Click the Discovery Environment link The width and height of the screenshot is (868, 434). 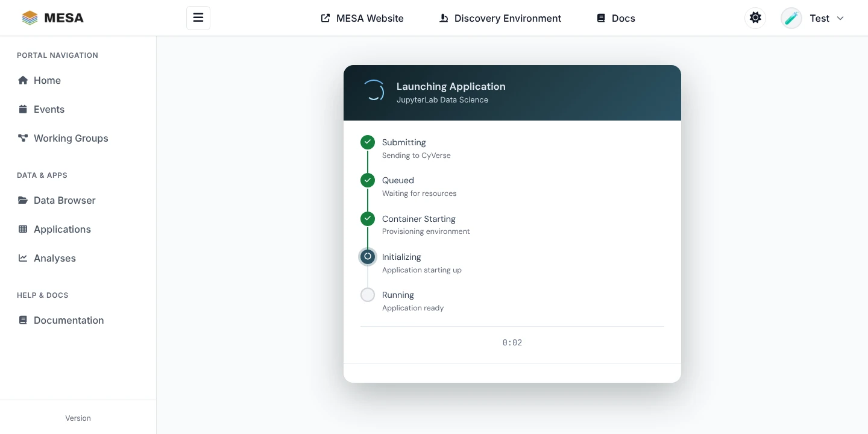click(500, 18)
